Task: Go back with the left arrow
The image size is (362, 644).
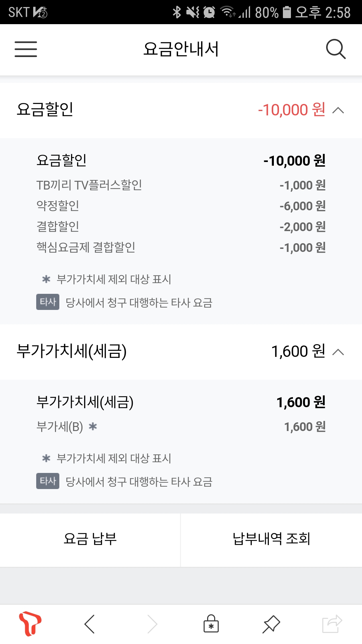Action: (89, 624)
